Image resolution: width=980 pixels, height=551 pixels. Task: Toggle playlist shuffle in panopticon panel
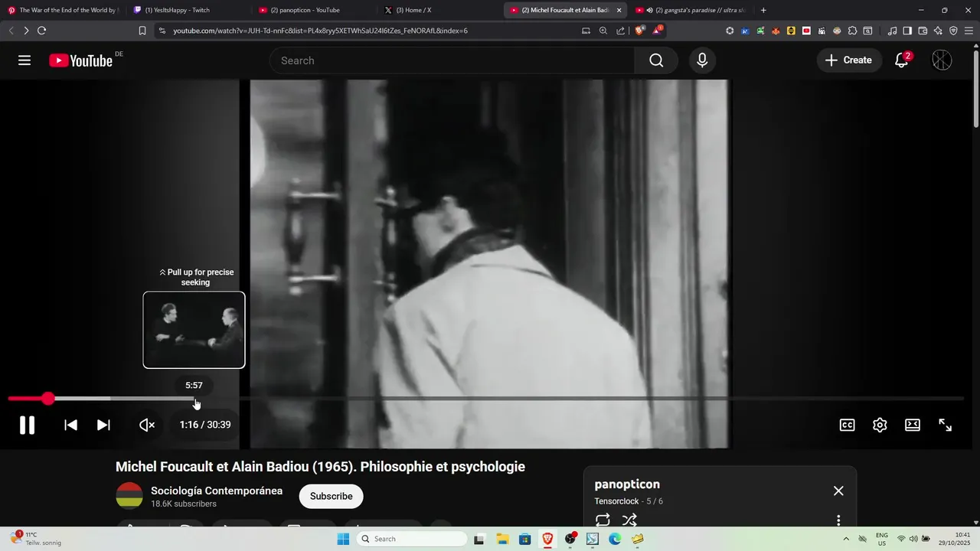tap(629, 520)
